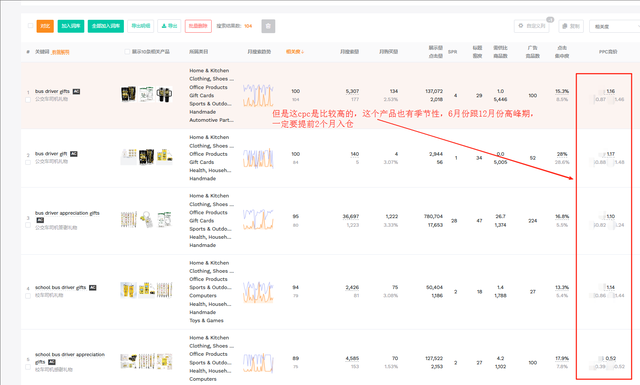Image resolution: width=640 pixels, height=385 pixels.
Task: Click click concentration 15.3% value
Action: coord(562,91)
